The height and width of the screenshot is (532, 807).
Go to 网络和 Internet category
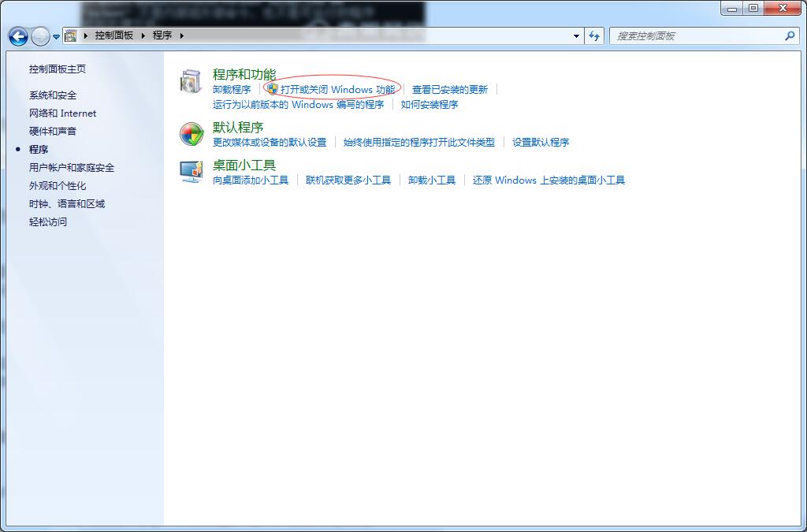pyautogui.click(x=63, y=113)
